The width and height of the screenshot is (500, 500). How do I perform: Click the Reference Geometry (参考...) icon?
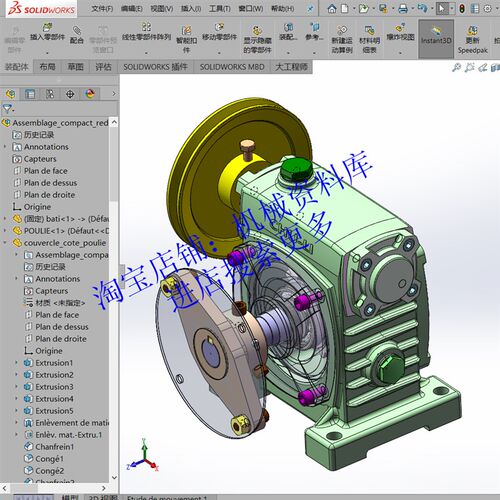314,27
